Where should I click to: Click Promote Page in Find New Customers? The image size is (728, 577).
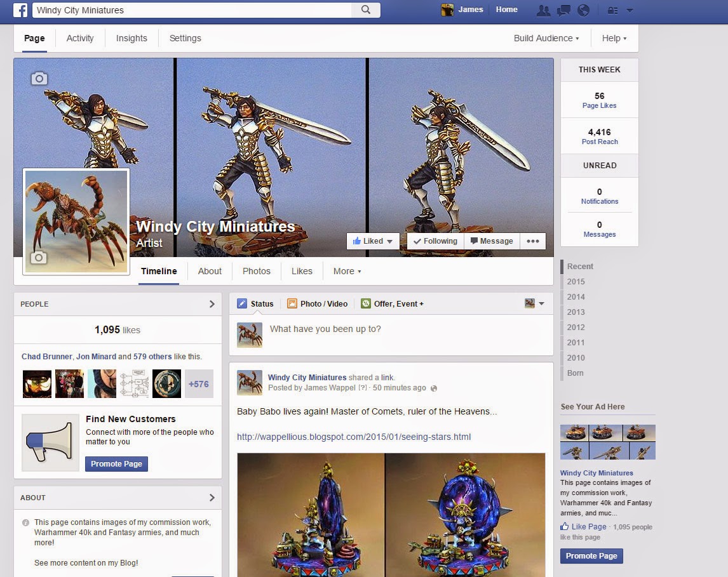116,464
